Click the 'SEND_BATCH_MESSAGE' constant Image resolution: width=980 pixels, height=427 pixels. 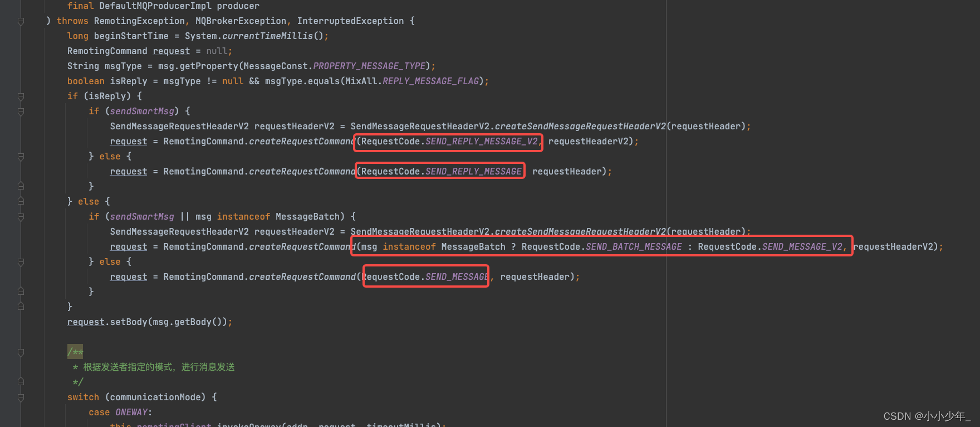634,247
